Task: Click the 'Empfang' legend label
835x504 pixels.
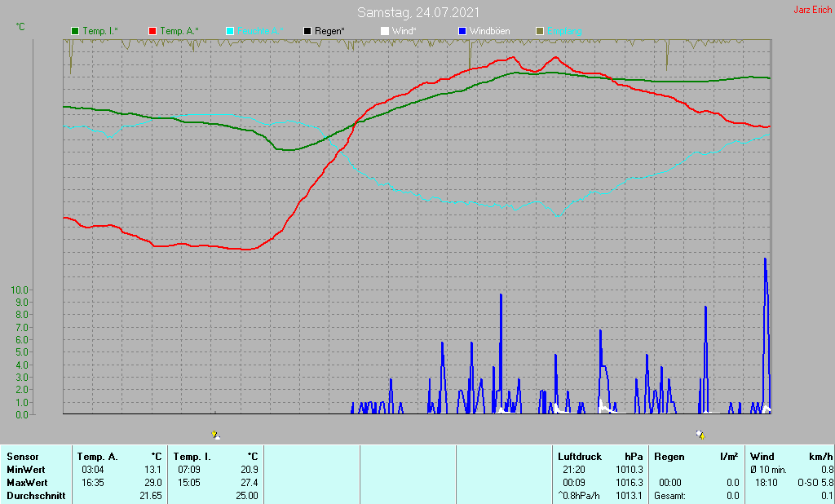Action: pyautogui.click(x=564, y=32)
